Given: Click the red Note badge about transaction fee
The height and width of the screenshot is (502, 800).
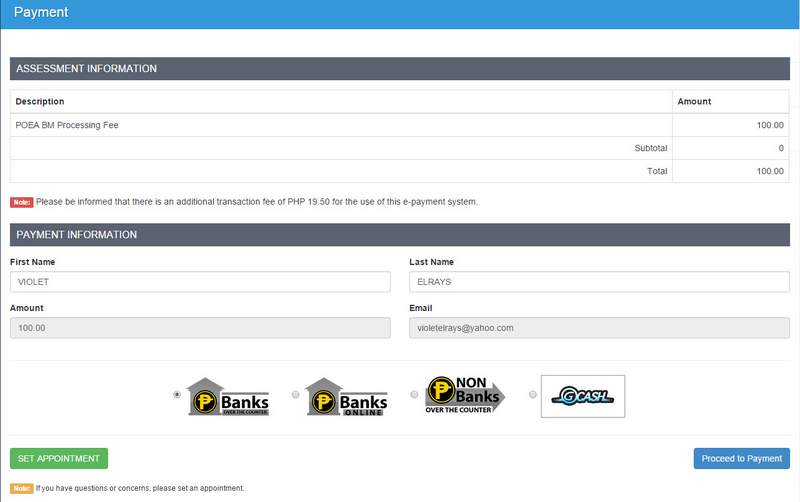Looking at the screenshot, I should [21, 202].
